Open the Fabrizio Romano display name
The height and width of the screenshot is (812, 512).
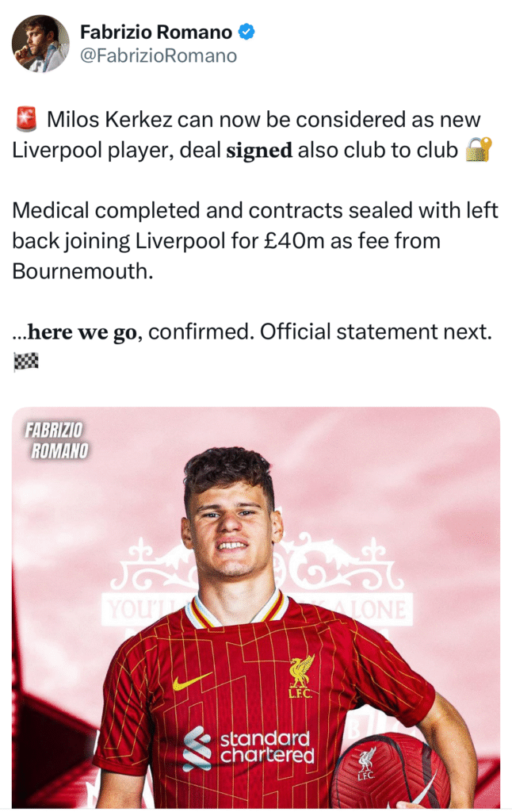(x=156, y=32)
